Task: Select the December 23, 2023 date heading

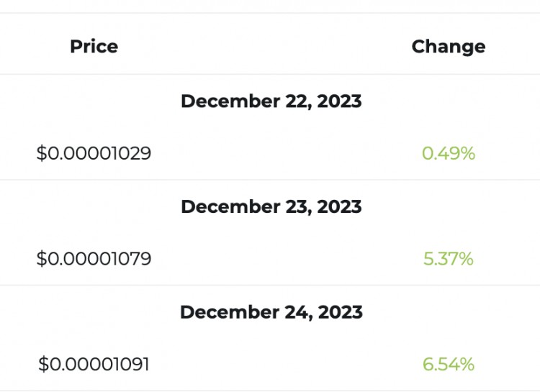Action: tap(271, 207)
